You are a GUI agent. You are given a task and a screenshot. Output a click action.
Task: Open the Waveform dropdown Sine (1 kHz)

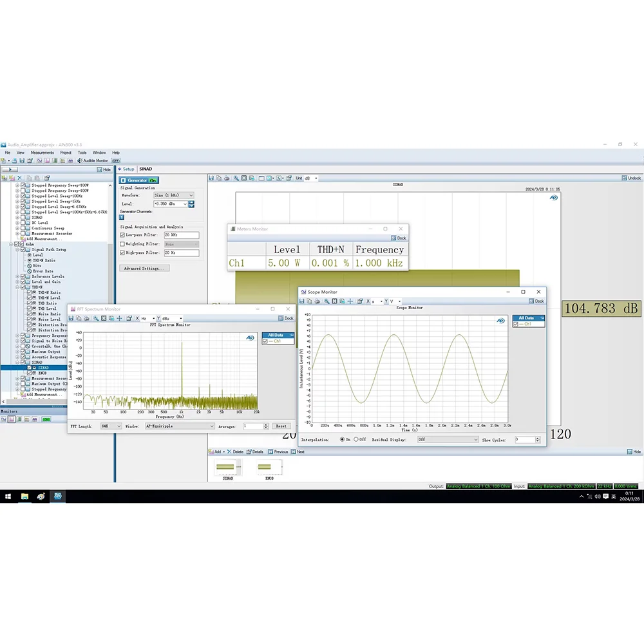pyautogui.click(x=174, y=195)
